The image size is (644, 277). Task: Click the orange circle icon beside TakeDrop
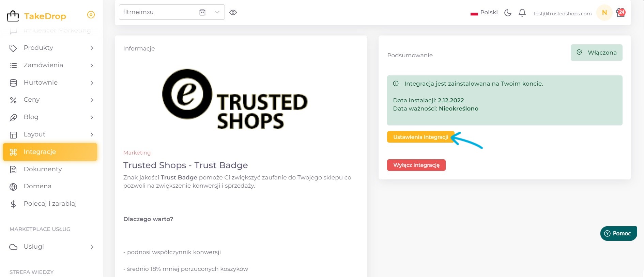tap(91, 15)
